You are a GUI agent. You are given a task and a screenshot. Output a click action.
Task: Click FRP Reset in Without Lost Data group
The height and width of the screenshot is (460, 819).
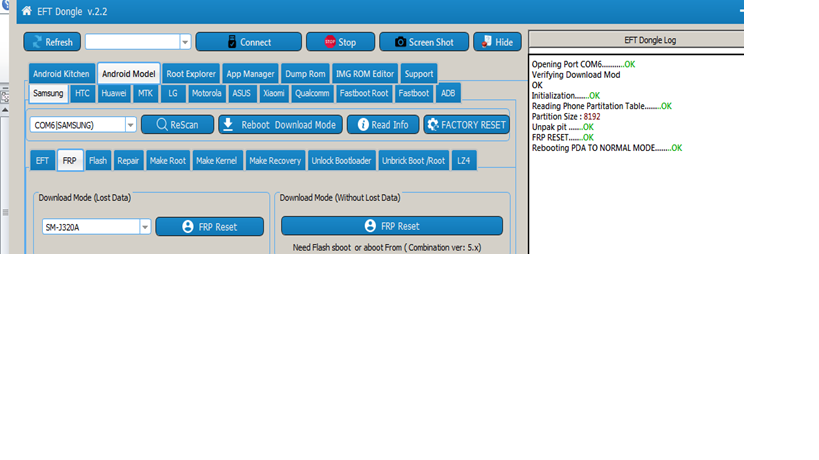point(392,226)
